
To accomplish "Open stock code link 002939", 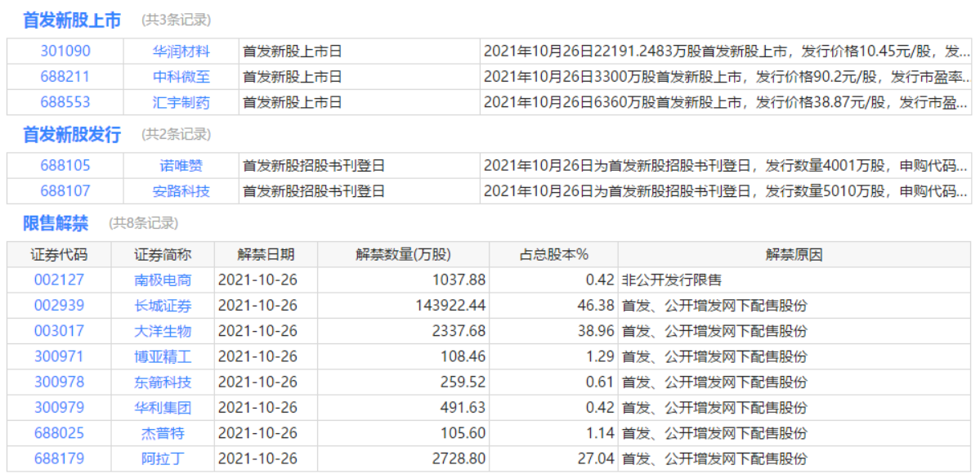I will [x=59, y=306].
